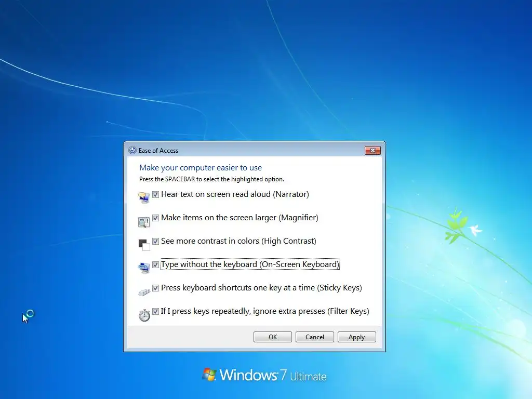The height and width of the screenshot is (399, 532).
Task: Toggle the Filter Keys checkbox
Action: point(155,312)
